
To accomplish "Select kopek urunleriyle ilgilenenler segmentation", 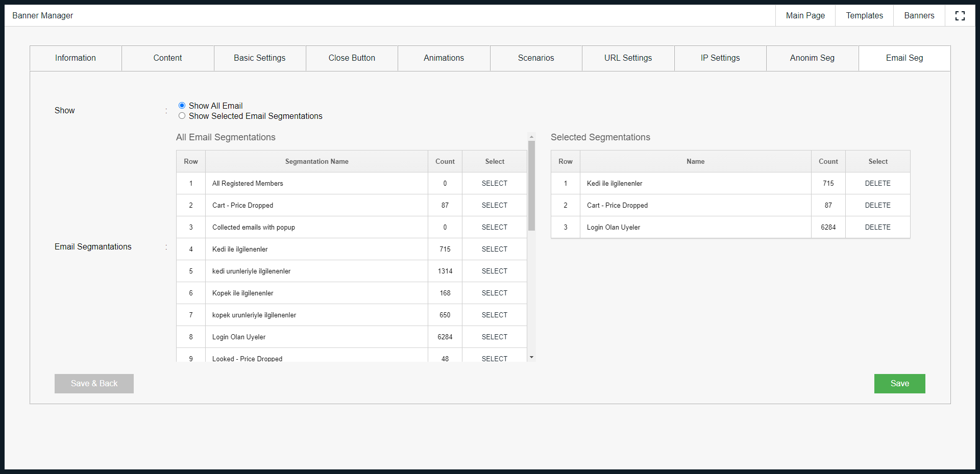I will tap(495, 315).
